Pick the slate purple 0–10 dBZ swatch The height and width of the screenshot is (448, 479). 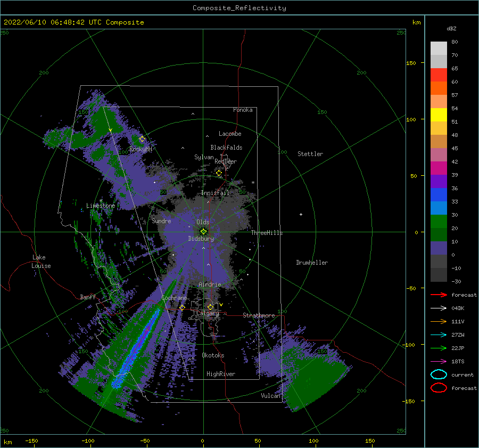click(439, 248)
